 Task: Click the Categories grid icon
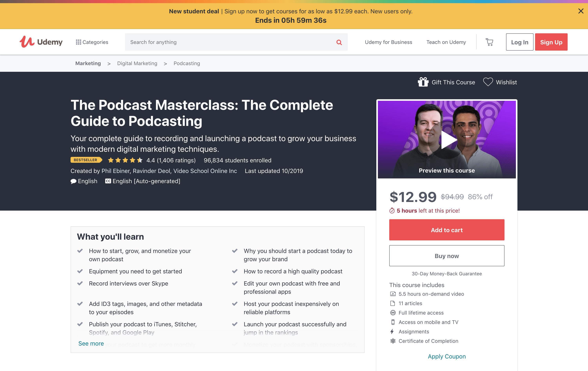[79, 42]
